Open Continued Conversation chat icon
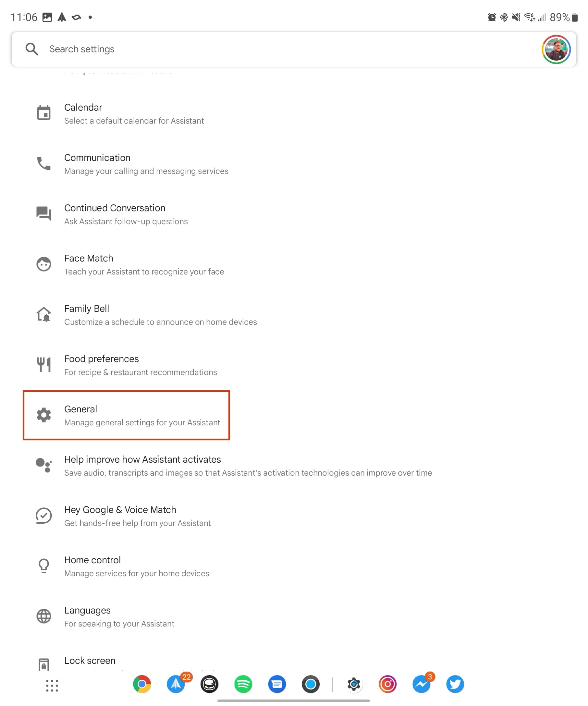 (44, 213)
